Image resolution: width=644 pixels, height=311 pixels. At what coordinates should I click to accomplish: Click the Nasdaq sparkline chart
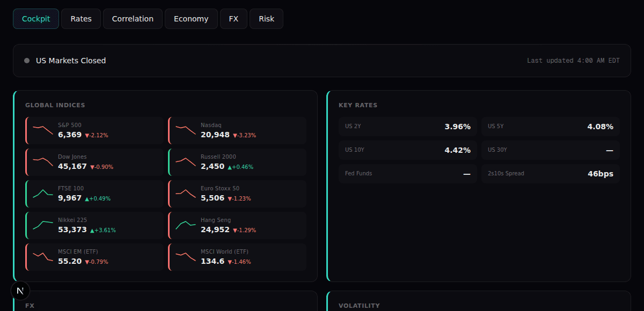[185, 130]
